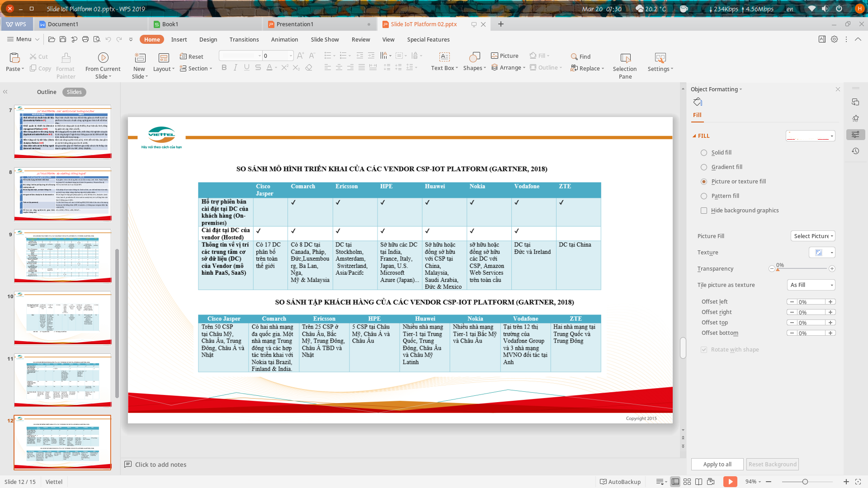Open the Select Picture dropdown

(813, 236)
